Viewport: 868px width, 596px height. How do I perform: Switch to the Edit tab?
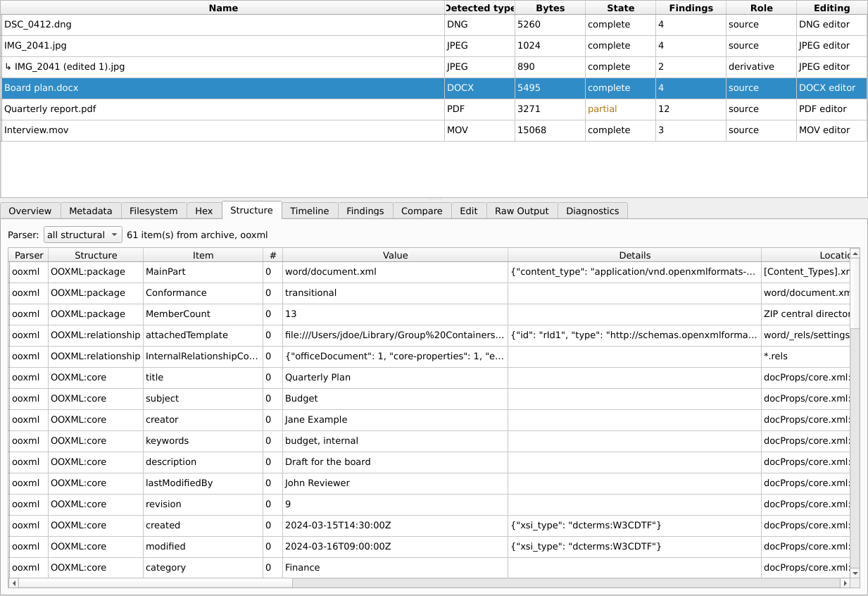(x=469, y=211)
